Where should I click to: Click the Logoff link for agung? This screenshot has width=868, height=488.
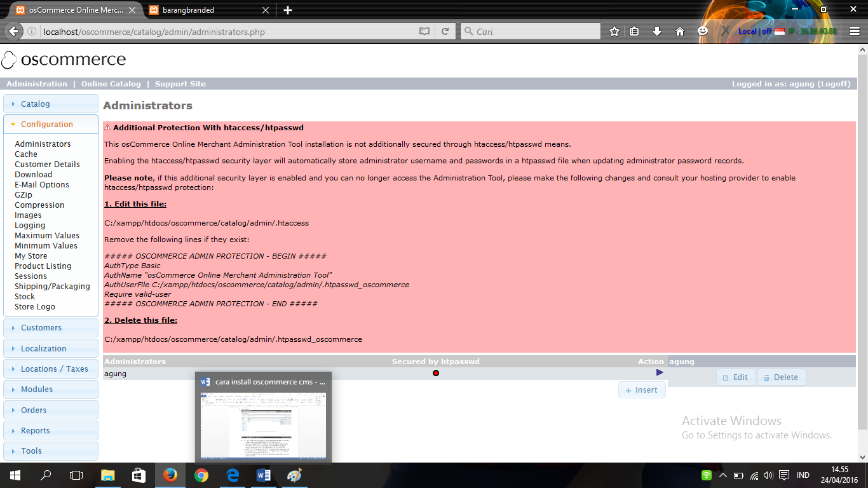tap(834, 84)
